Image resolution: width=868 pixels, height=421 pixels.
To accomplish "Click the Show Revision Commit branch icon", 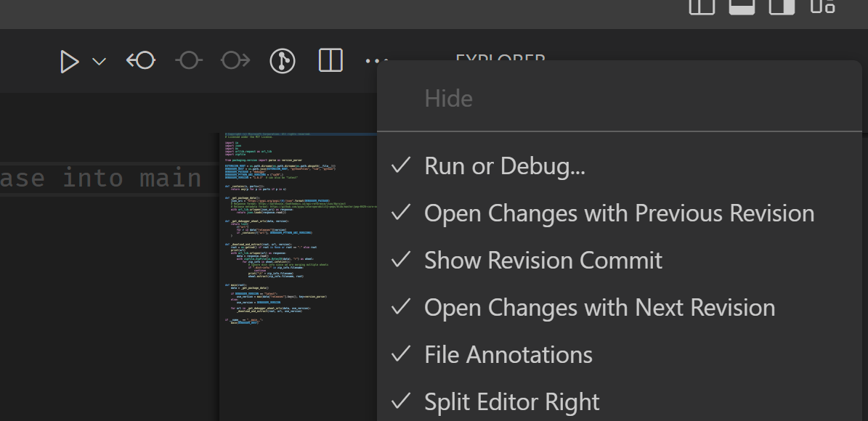I will pyautogui.click(x=189, y=61).
